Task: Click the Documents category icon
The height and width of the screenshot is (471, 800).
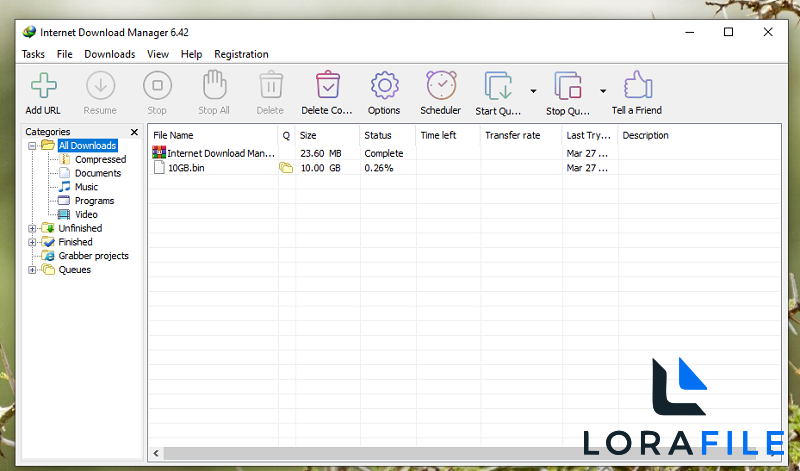Action: point(65,173)
